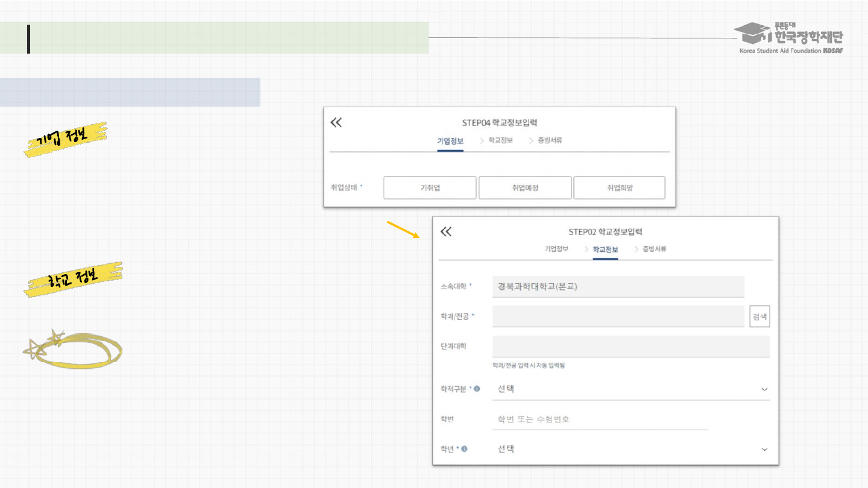
Task: Pick the 취업희망 employment status option
Action: click(x=619, y=188)
